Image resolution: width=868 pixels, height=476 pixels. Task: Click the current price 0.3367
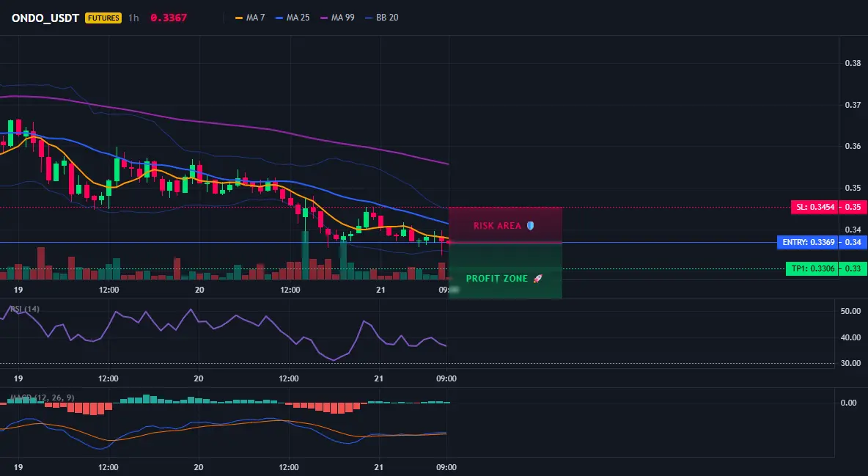(169, 18)
